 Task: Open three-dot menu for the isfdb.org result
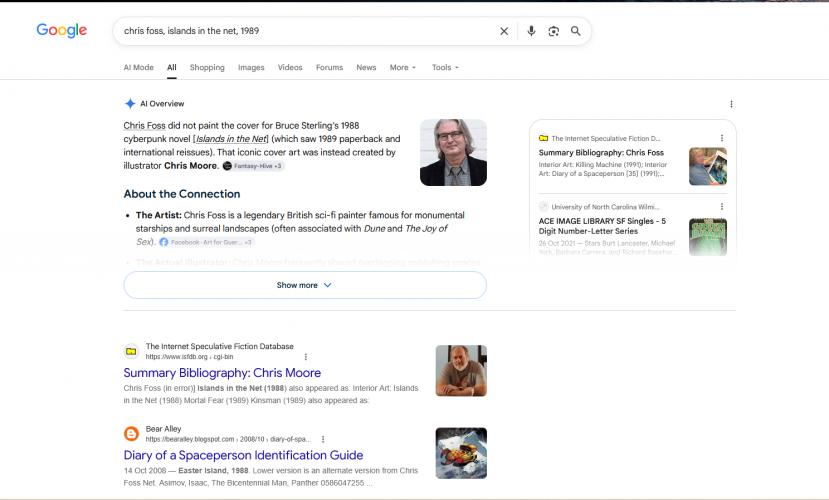[x=306, y=357]
